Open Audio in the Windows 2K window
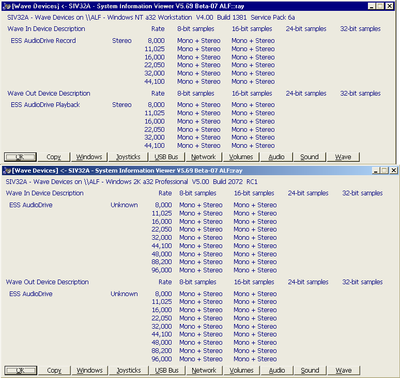Screen dimensions: 400x378 point(277,370)
